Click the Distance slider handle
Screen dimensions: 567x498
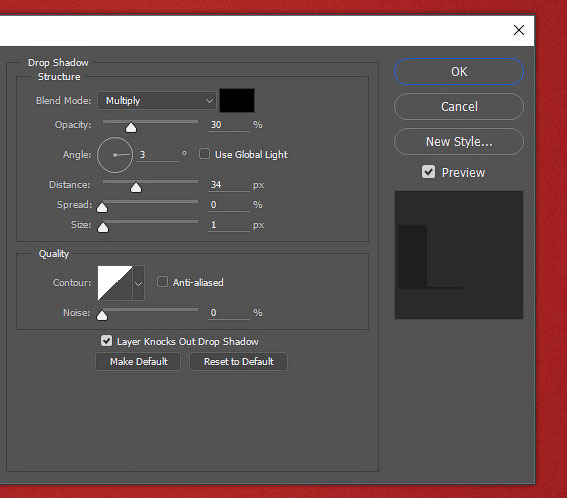136,187
